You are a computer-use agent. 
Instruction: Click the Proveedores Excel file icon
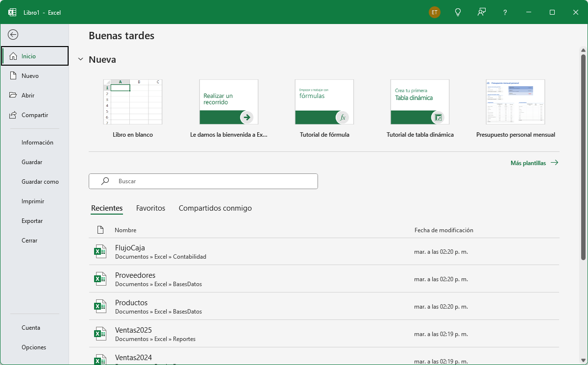(100, 279)
